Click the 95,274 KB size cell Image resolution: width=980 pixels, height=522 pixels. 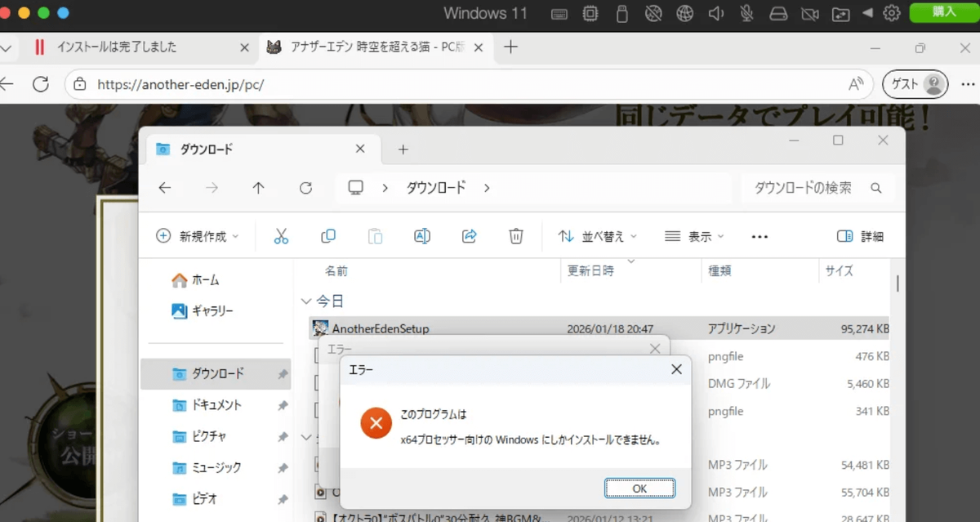[865, 328]
